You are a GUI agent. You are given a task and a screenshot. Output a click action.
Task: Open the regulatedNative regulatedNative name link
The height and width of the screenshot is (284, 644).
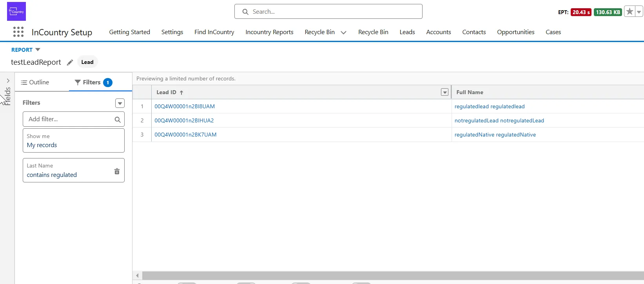coord(495,135)
